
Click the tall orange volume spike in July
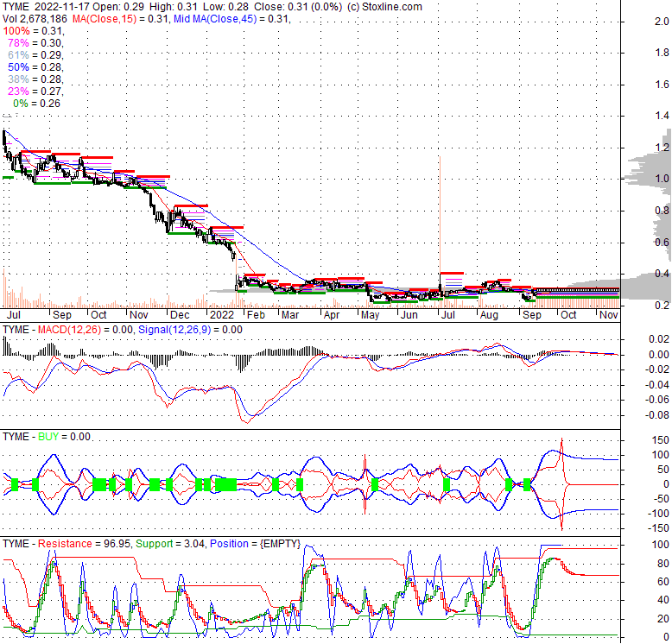pyautogui.click(x=440, y=231)
